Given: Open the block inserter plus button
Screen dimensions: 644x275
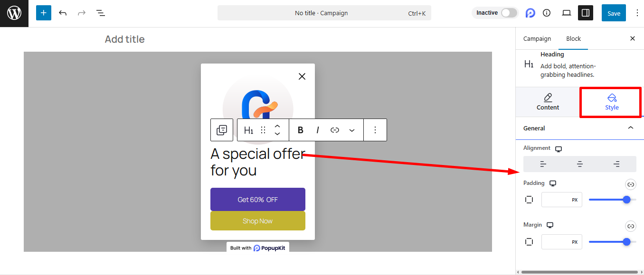Looking at the screenshot, I should click(x=44, y=13).
